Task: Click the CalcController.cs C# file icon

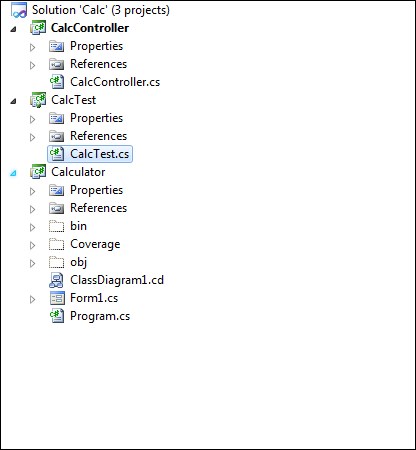Action: point(57,82)
